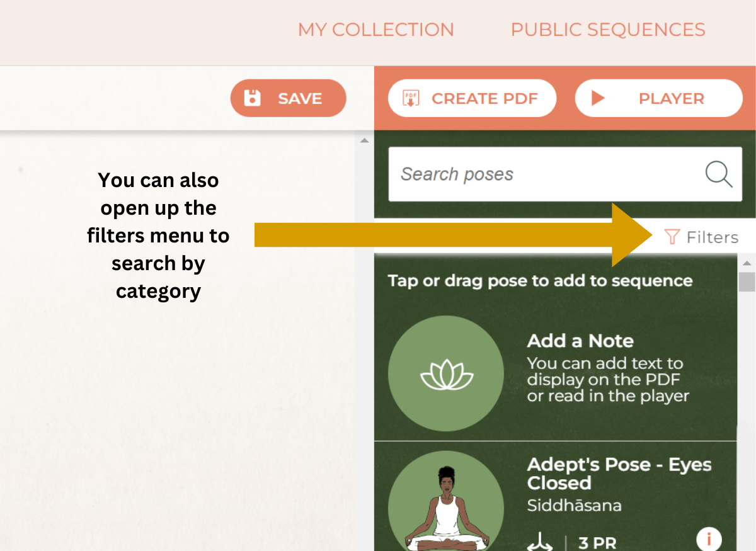Click the Create PDF button
The width and height of the screenshot is (756, 551).
[x=472, y=98]
